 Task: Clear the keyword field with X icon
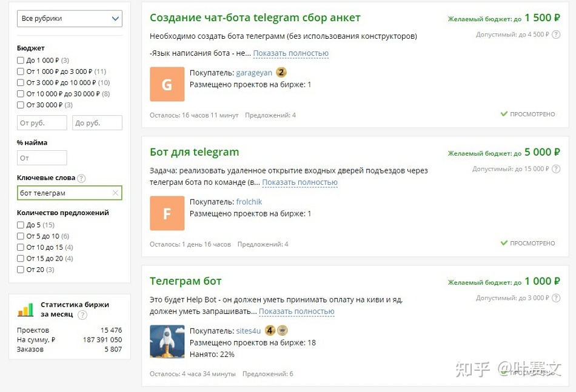(115, 193)
